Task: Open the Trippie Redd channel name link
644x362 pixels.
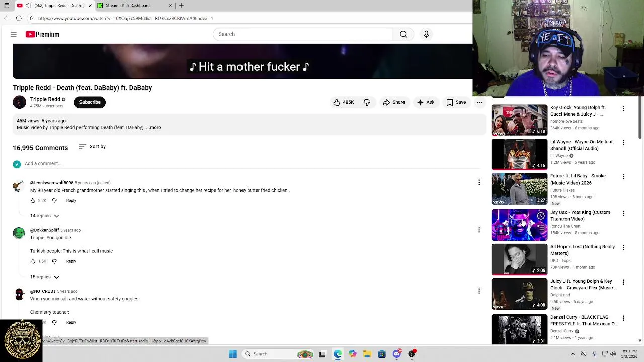Action: click(45, 99)
